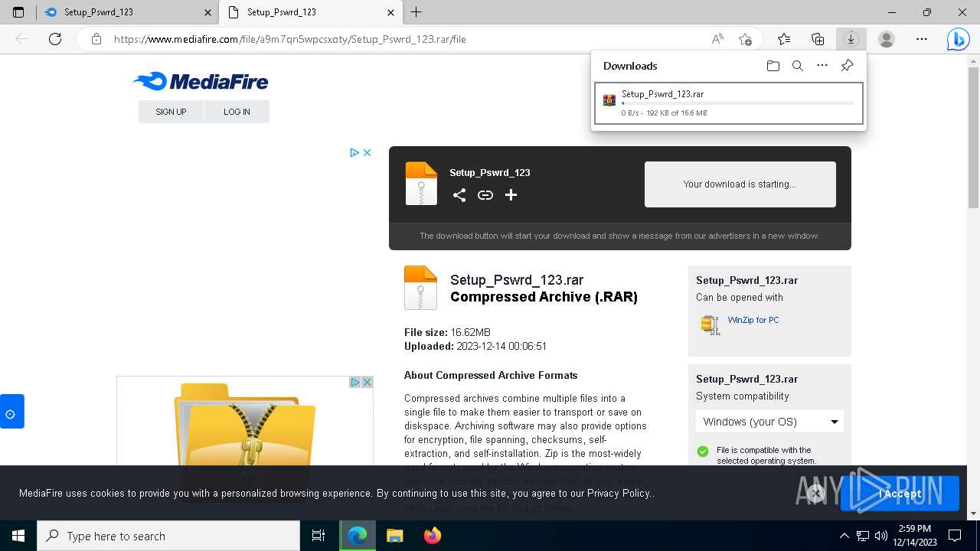Viewport: 980px width, 551px height.
Task: Open WinZip for PC link
Action: pos(753,320)
